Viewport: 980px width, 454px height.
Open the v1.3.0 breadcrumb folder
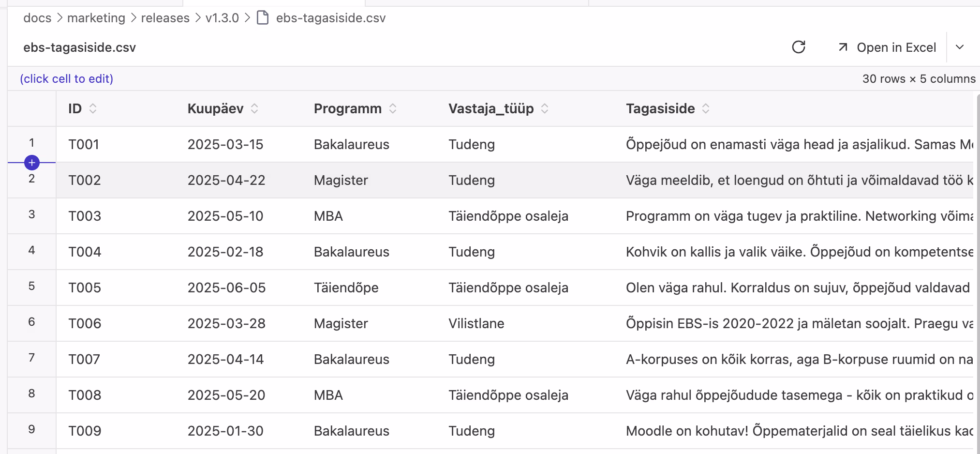coord(222,18)
